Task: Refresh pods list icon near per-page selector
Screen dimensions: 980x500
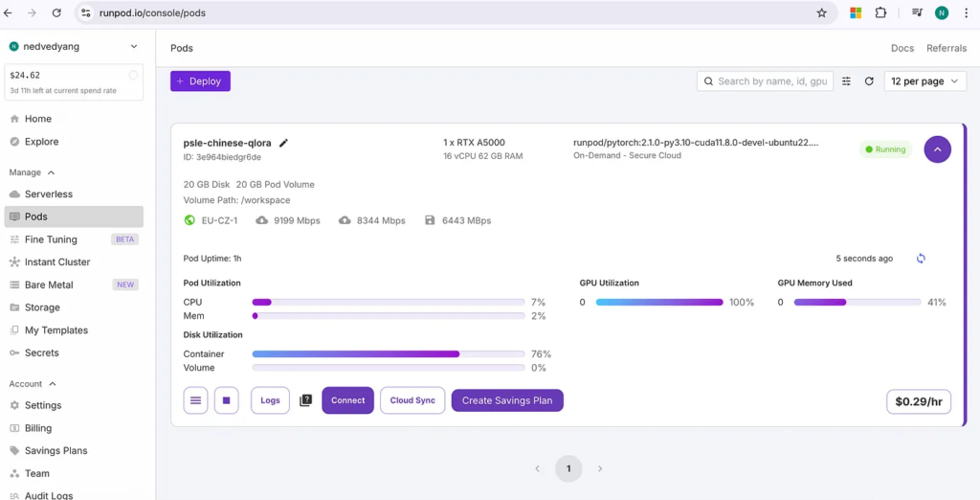Action: pyautogui.click(x=869, y=81)
